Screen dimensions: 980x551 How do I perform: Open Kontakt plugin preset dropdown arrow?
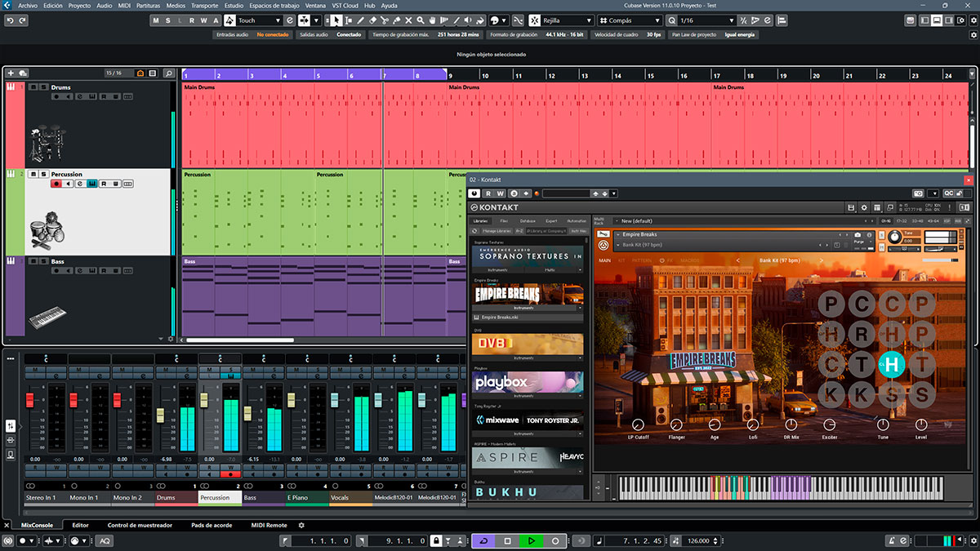tap(614, 193)
